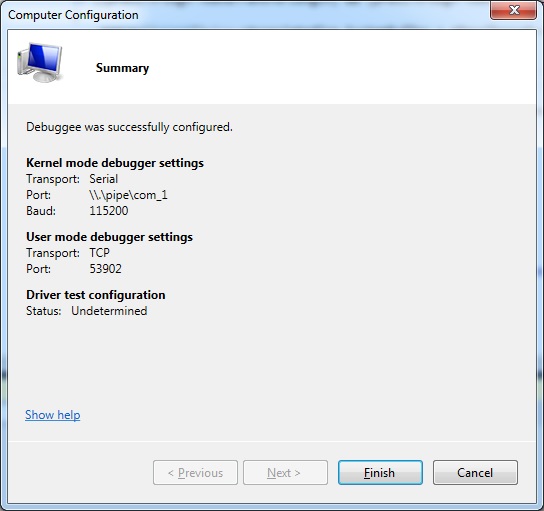The width and height of the screenshot is (544, 511).
Task: Click the Serial transport value
Action: tap(104, 179)
